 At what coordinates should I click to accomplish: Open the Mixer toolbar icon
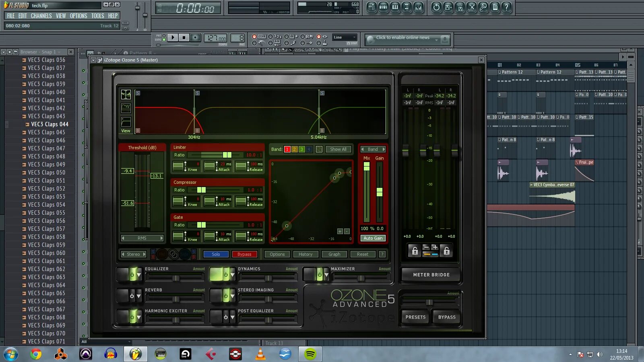click(418, 7)
